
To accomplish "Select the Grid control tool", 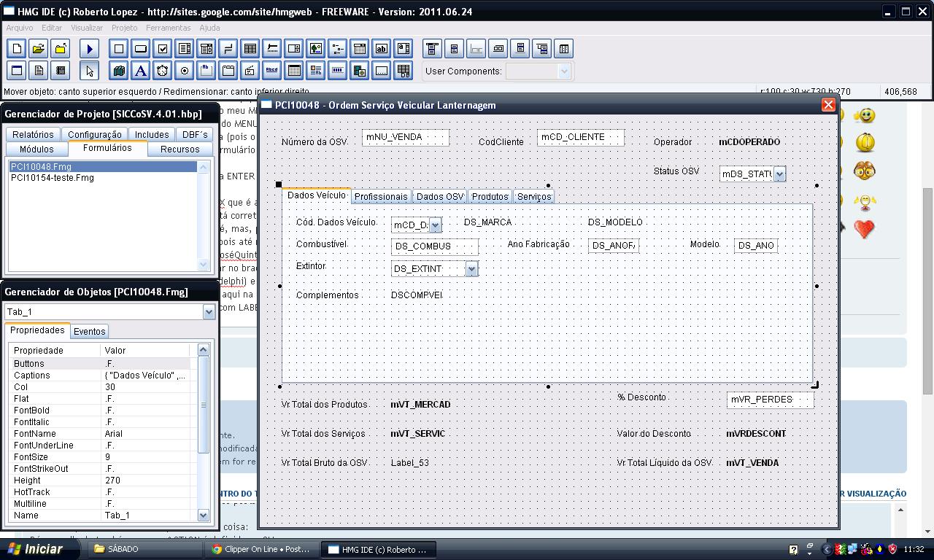I will pos(250,49).
